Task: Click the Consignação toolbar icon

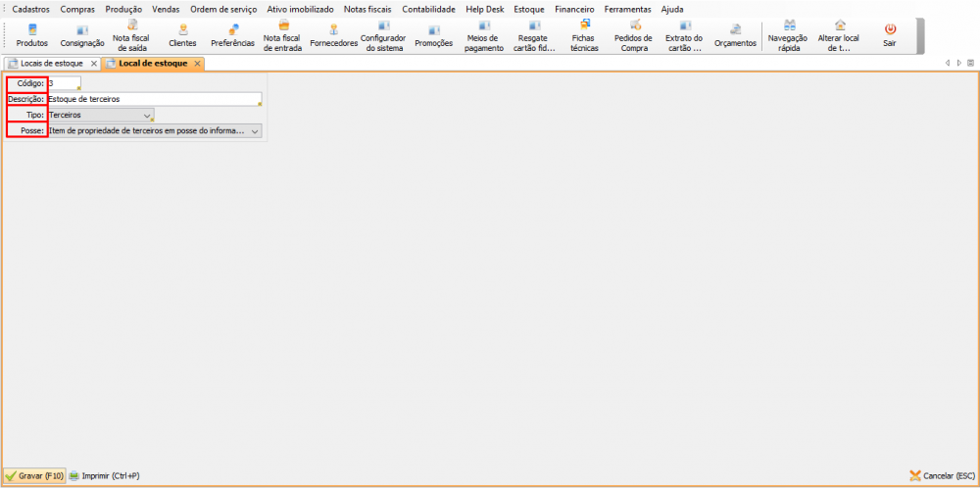Action: (x=81, y=35)
